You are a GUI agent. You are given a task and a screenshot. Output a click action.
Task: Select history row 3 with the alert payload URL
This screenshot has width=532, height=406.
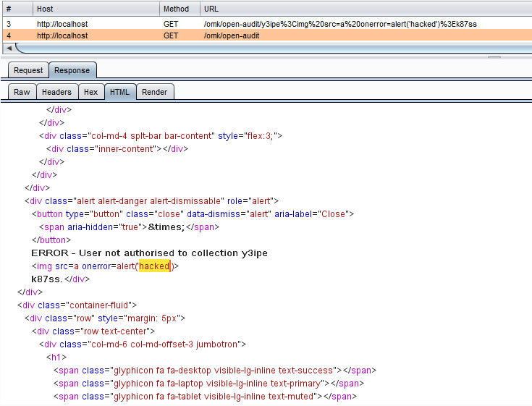click(267, 24)
